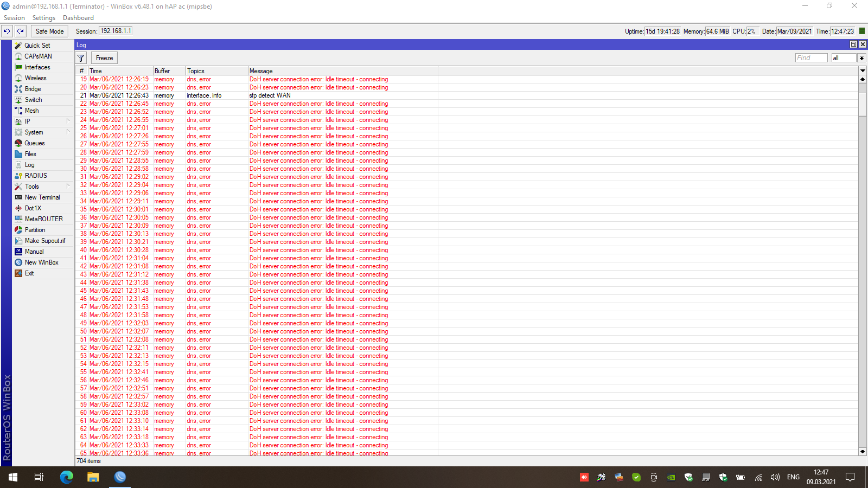Close the Log panel
This screenshot has width=868, height=488.
click(x=863, y=44)
